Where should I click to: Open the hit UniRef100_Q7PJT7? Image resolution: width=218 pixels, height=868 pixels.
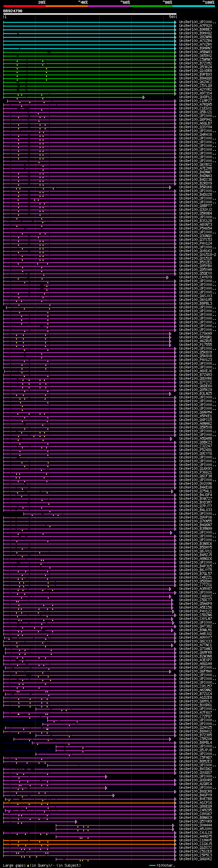(x=196, y=506)
